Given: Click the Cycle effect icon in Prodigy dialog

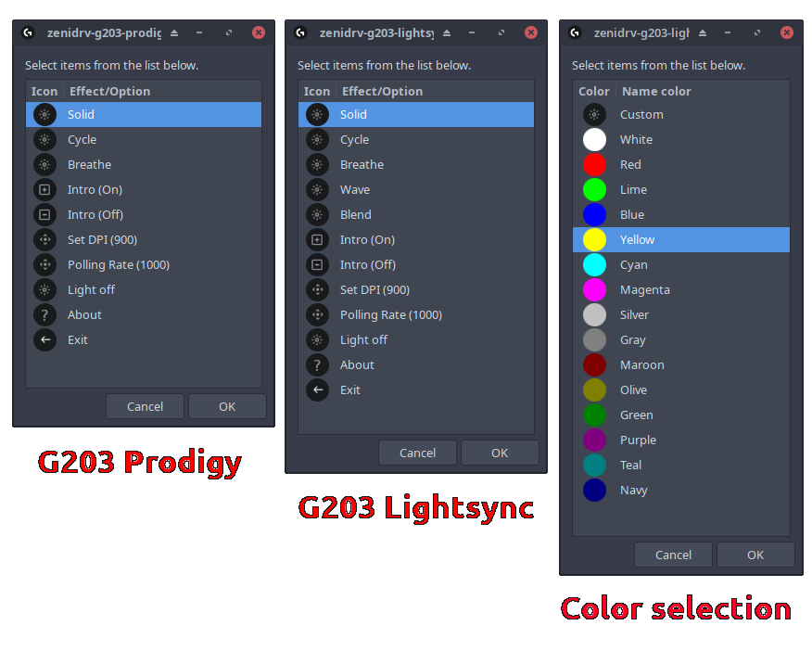Looking at the screenshot, I should click(x=45, y=139).
